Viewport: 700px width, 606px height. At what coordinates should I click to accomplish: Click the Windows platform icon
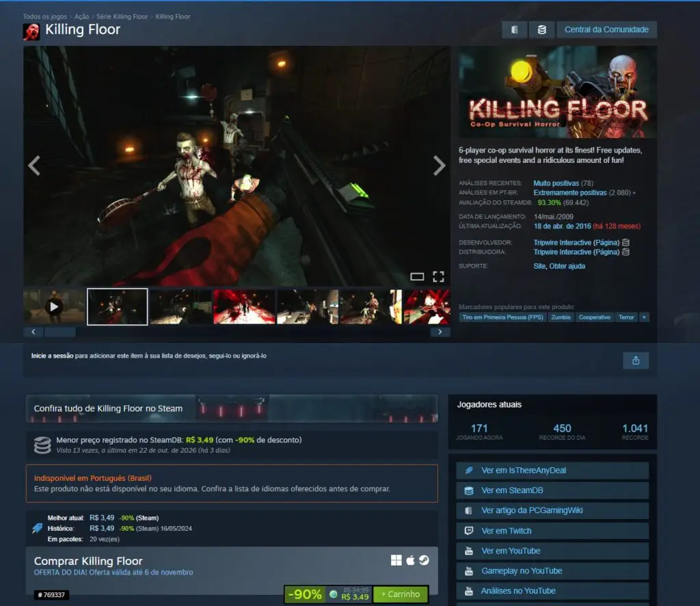(x=396, y=560)
